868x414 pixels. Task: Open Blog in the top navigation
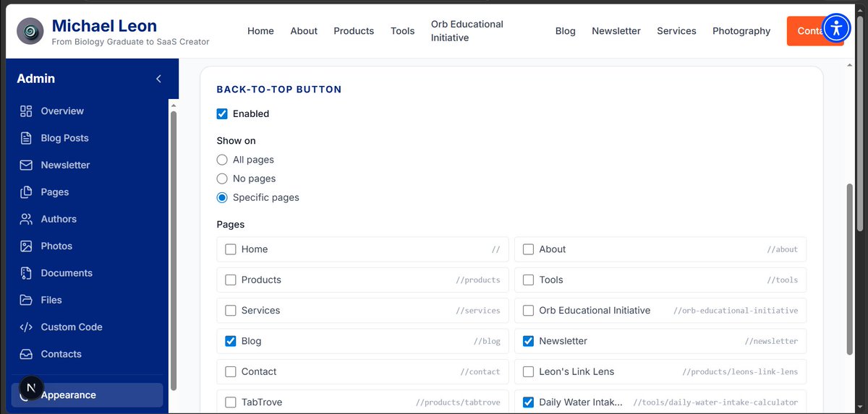[x=566, y=31]
